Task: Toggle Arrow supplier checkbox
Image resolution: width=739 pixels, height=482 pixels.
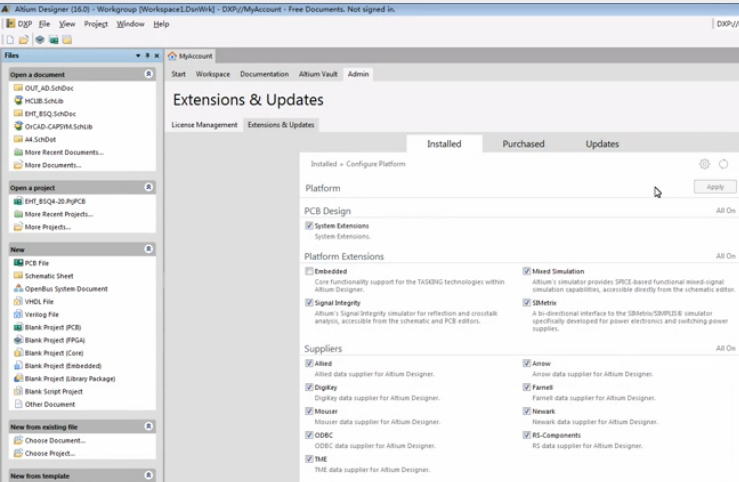Action: (527, 363)
